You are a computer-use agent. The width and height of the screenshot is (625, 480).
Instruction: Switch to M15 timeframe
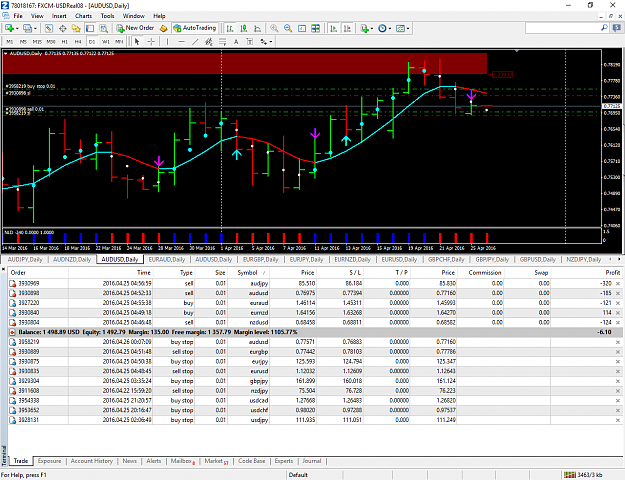(x=37, y=41)
